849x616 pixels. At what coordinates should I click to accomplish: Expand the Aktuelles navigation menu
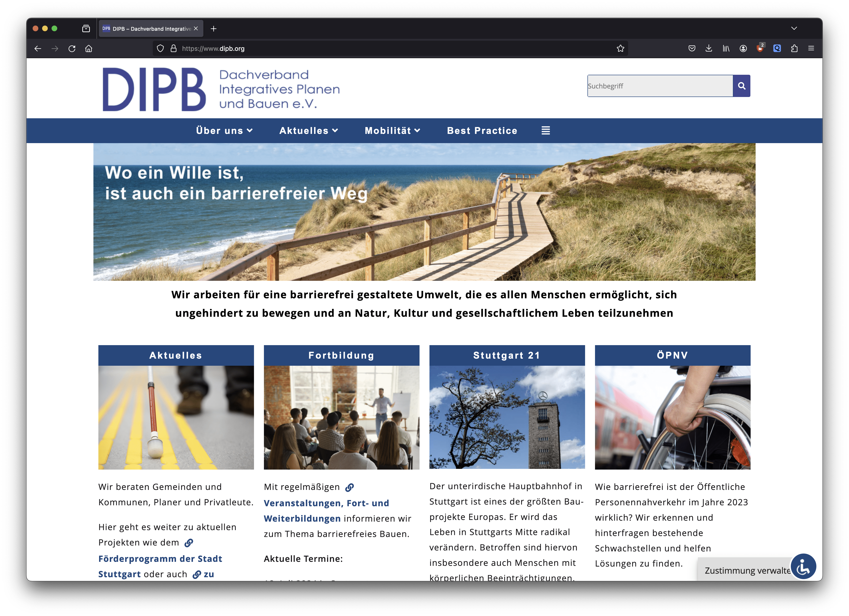(308, 130)
